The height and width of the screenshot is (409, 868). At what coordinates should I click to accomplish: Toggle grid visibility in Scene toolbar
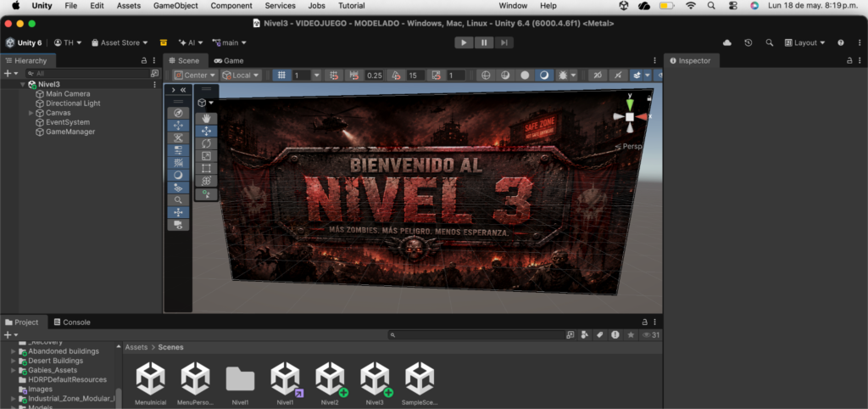[x=281, y=76]
